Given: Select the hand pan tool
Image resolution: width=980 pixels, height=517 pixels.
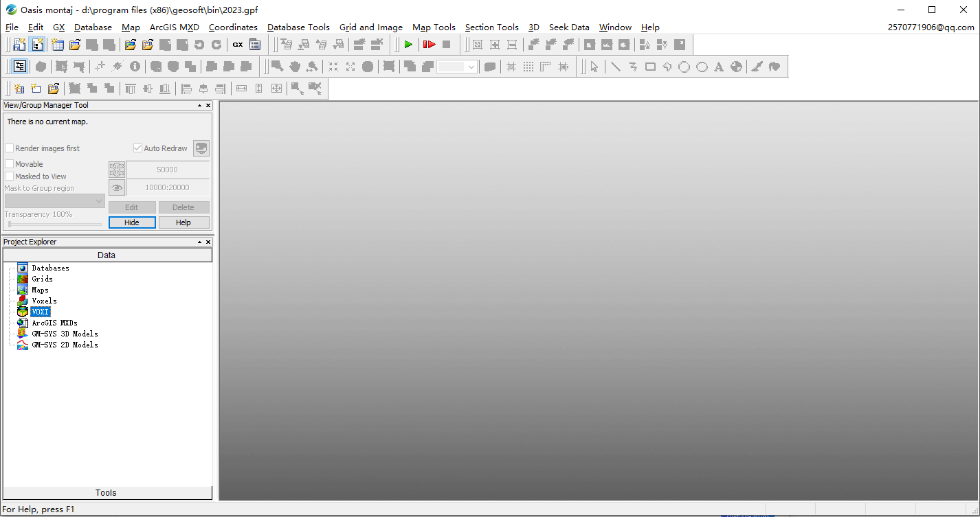Looking at the screenshot, I should pos(295,67).
